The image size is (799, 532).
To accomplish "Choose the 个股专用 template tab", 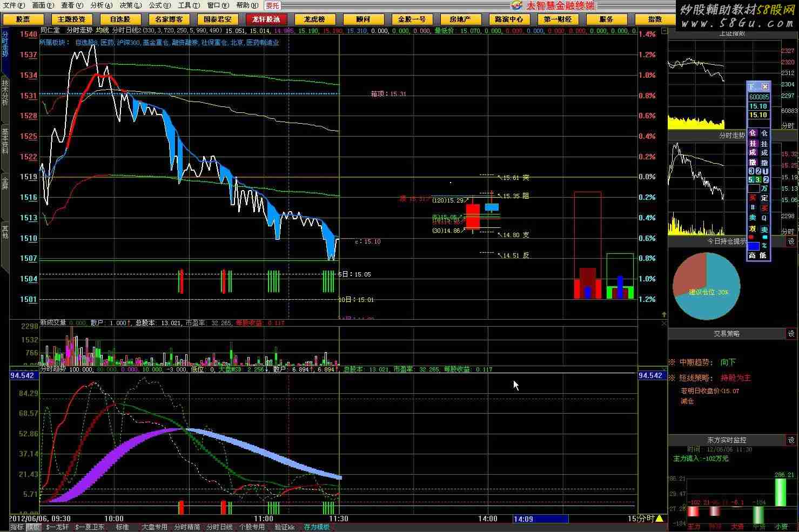I will click(252, 527).
